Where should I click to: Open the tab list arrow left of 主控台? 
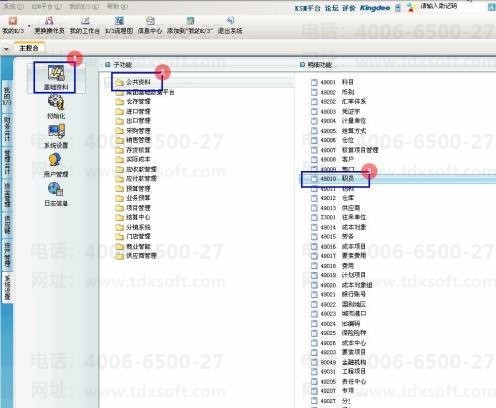pos(6,49)
